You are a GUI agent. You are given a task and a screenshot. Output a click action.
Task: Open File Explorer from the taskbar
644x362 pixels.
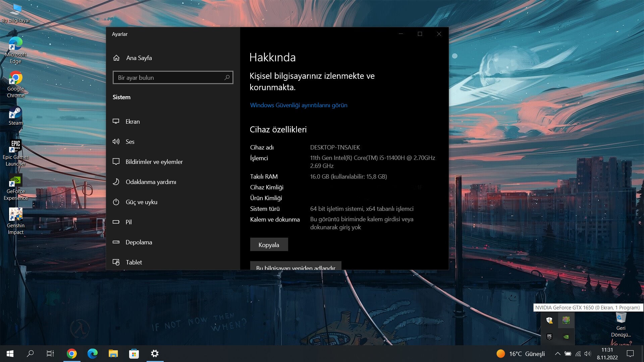(x=113, y=354)
